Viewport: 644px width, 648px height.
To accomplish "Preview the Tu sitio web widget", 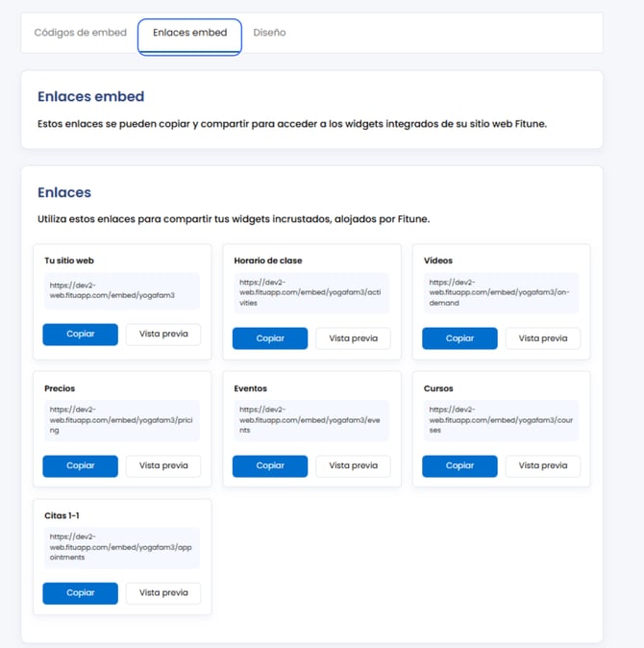I will tap(163, 334).
